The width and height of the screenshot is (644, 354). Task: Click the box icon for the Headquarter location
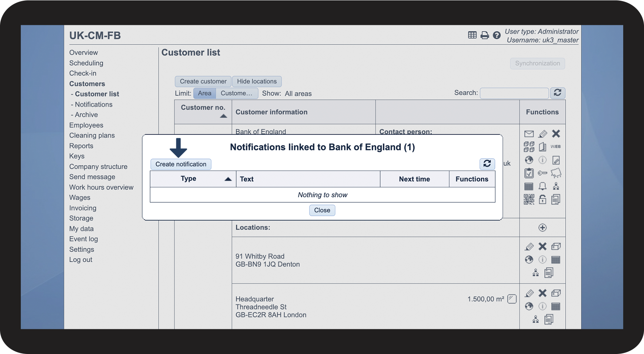click(556, 293)
